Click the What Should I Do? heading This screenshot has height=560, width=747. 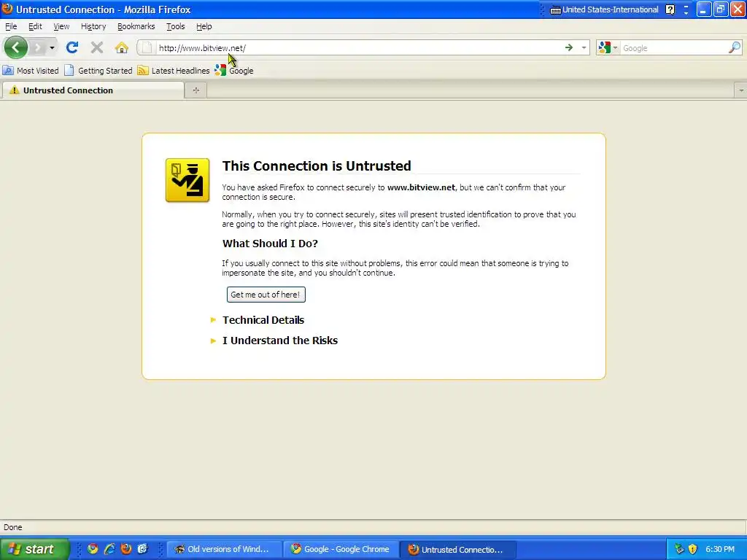(x=270, y=244)
